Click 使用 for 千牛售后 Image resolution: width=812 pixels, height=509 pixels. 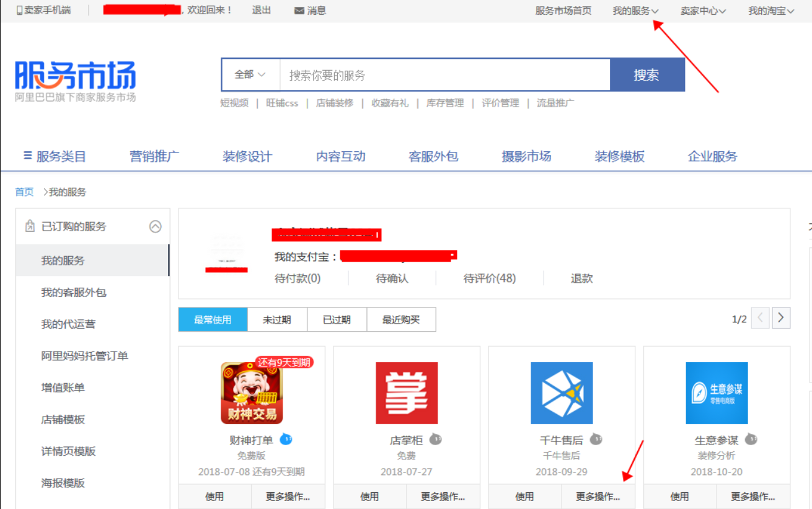tap(524, 497)
